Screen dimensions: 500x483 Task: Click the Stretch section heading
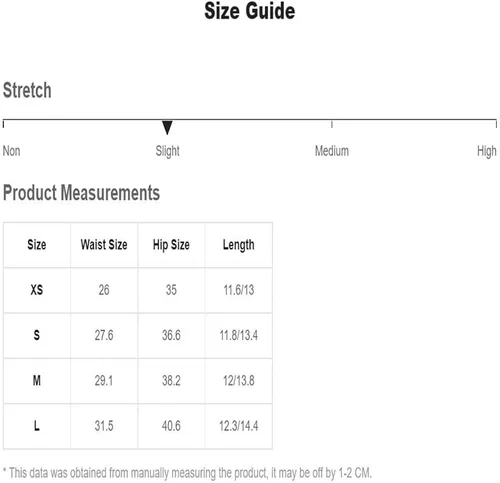[27, 90]
